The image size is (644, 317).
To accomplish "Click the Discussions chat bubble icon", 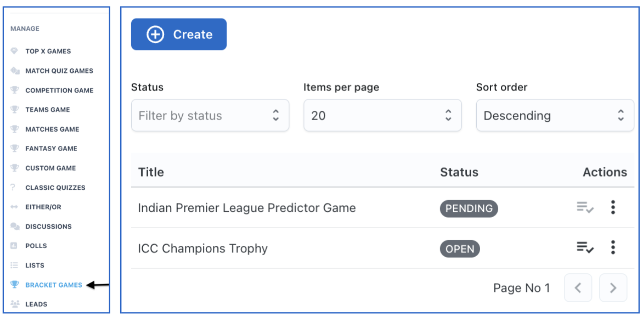I will pyautogui.click(x=15, y=226).
